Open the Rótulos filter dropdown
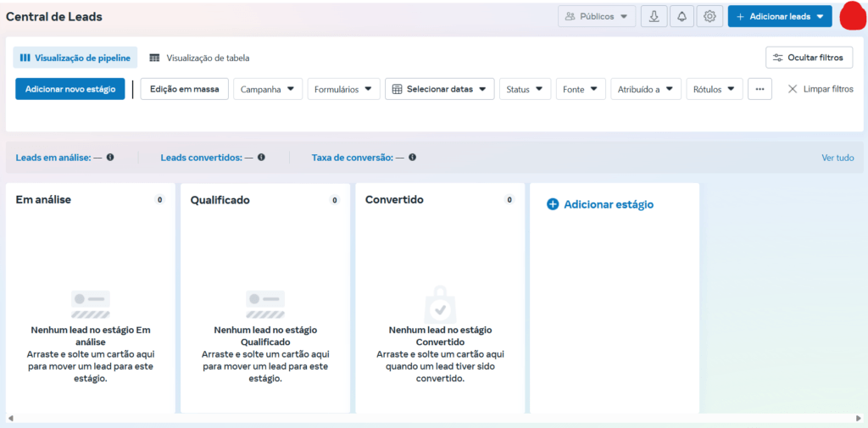The height and width of the screenshot is (428, 868). coord(714,89)
